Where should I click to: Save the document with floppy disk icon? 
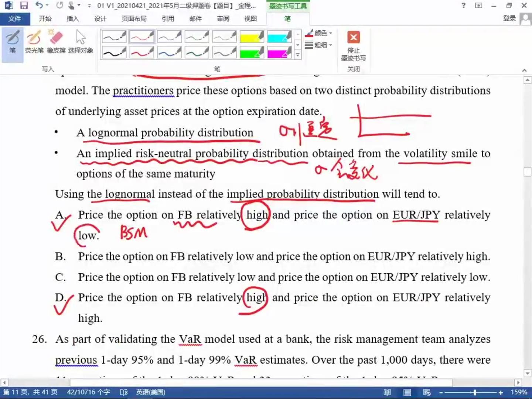(x=24, y=6)
